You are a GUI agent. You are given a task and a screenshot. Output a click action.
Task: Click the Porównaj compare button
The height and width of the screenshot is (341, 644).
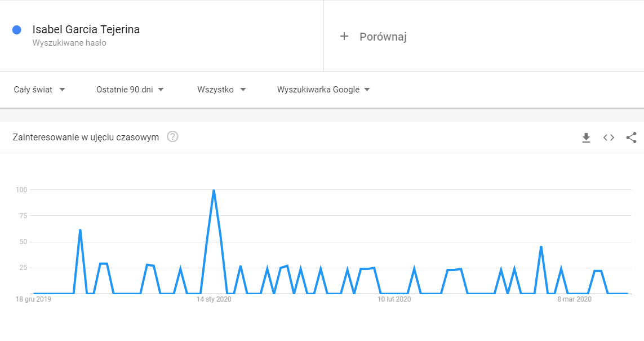click(x=383, y=37)
